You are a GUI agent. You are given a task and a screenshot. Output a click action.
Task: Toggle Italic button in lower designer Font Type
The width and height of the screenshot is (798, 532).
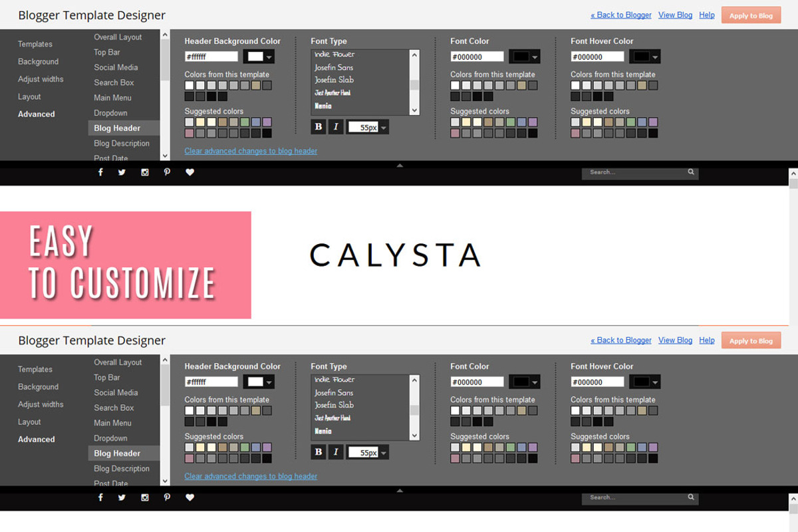click(336, 452)
